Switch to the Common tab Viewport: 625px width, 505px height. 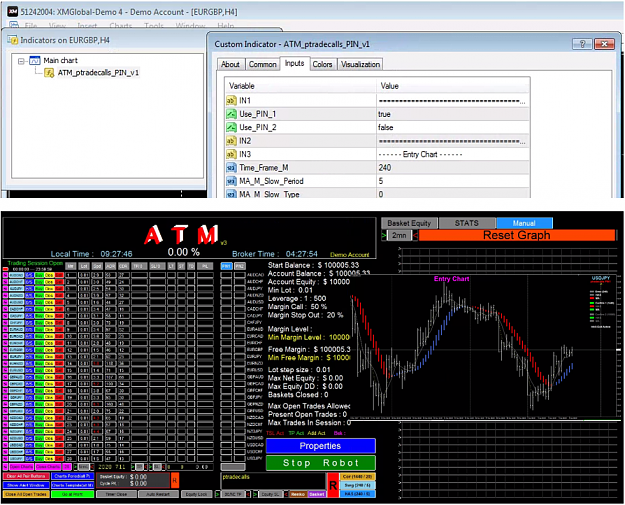262,64
